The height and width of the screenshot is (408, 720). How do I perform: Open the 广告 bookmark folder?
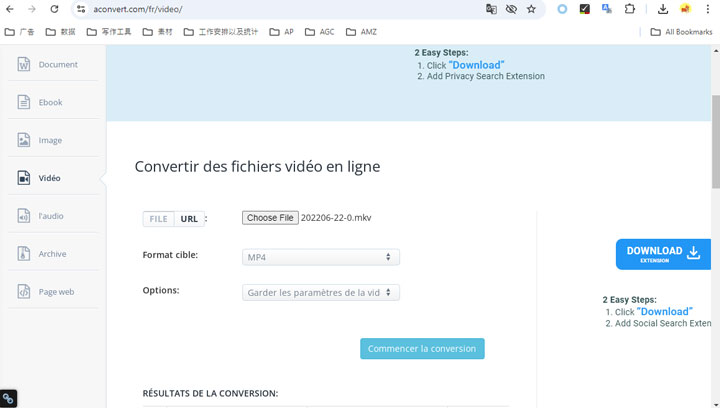pos(19,32)
